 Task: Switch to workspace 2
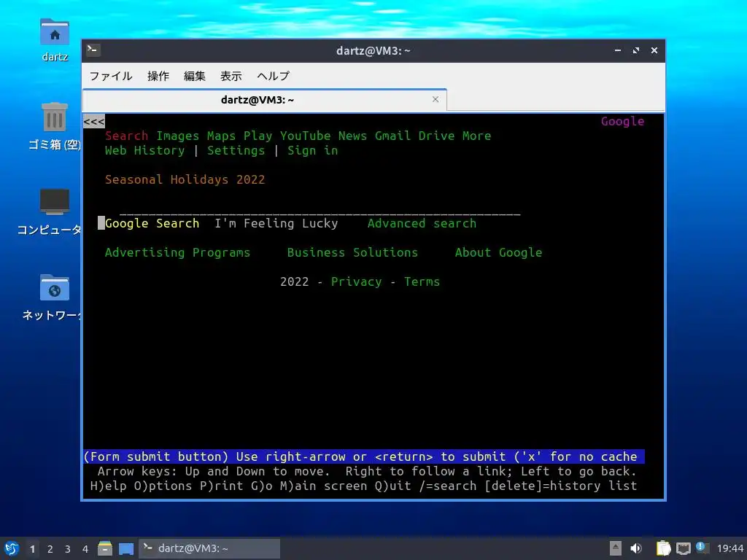50,548
